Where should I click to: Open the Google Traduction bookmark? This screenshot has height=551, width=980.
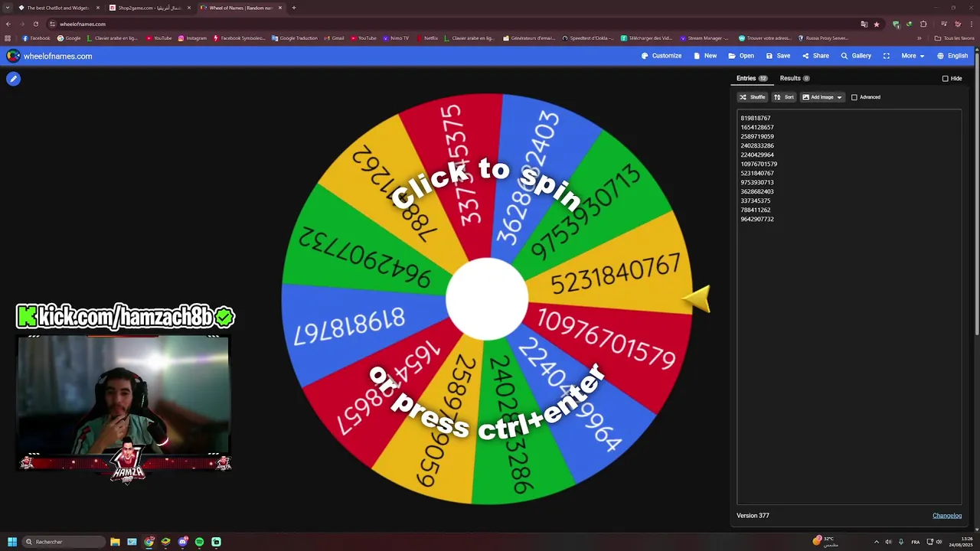[x=295, y=38]
